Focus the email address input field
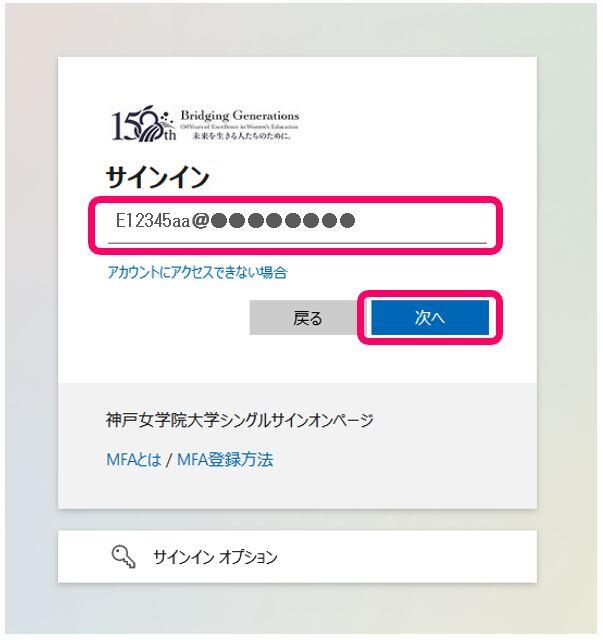The width and height of the screenshot is (603, 640). 297,224
